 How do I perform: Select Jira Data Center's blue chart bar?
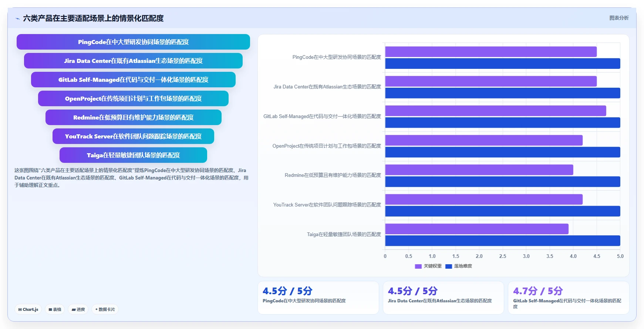point(503,93)
